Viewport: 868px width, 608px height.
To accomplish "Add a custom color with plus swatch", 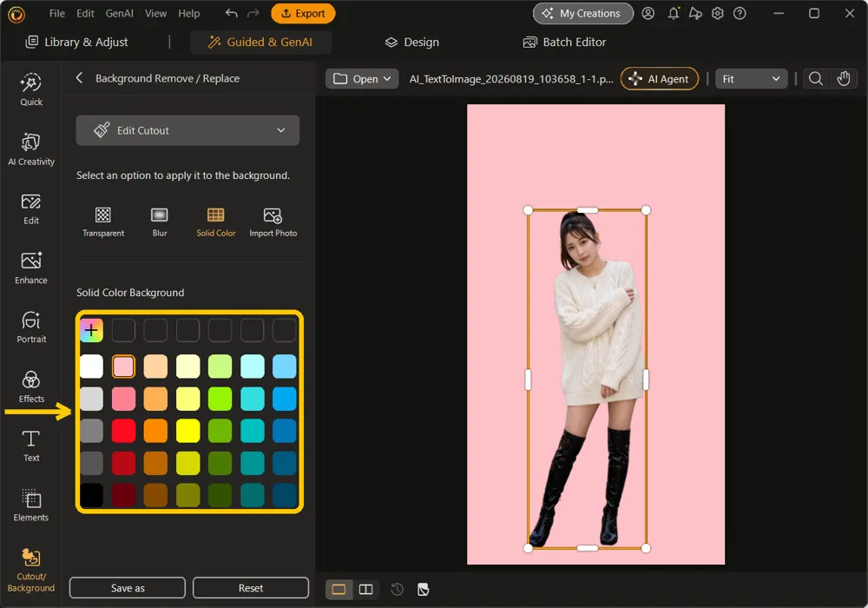I will tap(91, 330).
